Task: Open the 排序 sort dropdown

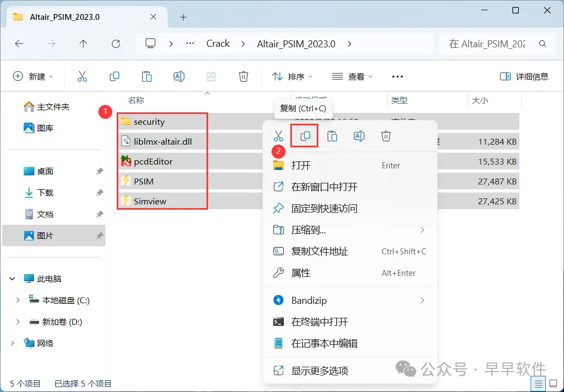Action: [292, 76]
